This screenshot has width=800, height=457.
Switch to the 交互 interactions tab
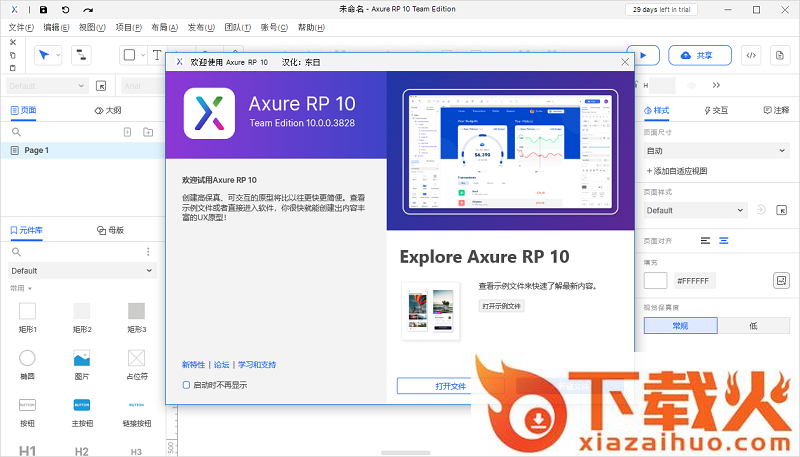click(716, 110)
